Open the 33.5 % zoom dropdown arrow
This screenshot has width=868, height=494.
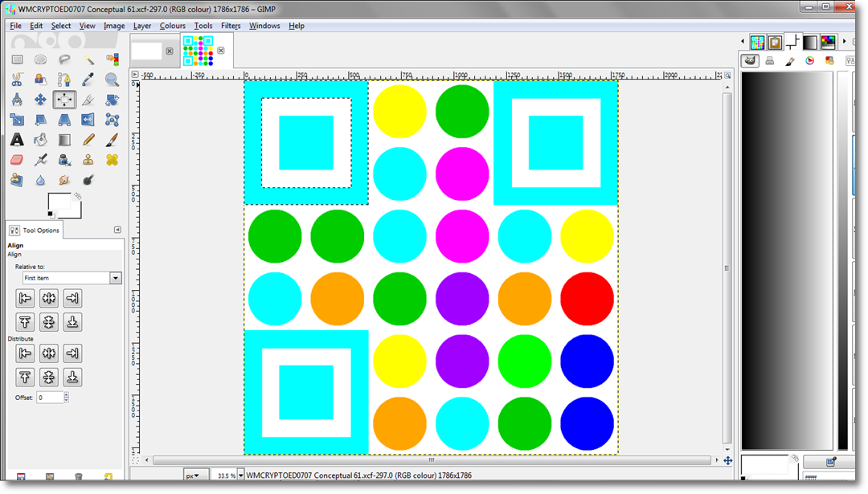[x=241, y=476]
